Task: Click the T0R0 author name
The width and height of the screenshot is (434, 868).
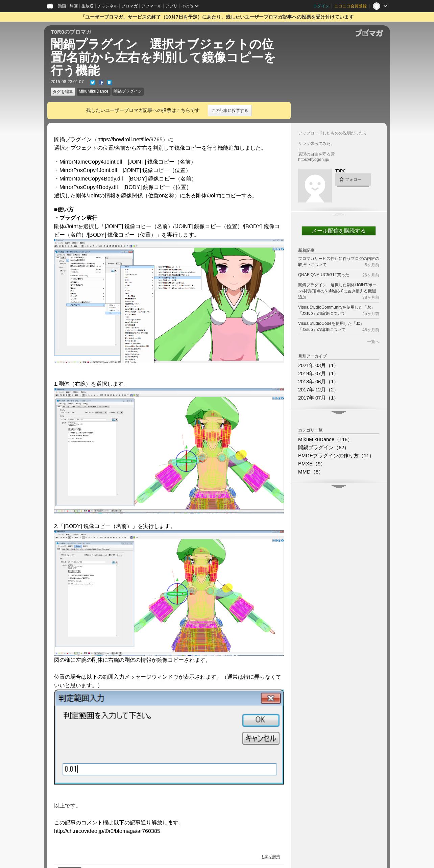Action: [340, 171]
